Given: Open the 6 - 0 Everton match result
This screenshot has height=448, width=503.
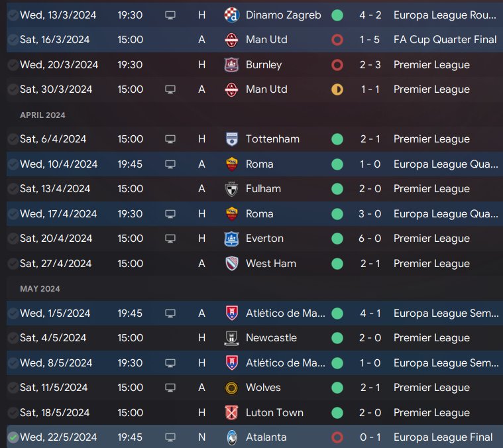Looking at the screenshot, I should [370, 239].
